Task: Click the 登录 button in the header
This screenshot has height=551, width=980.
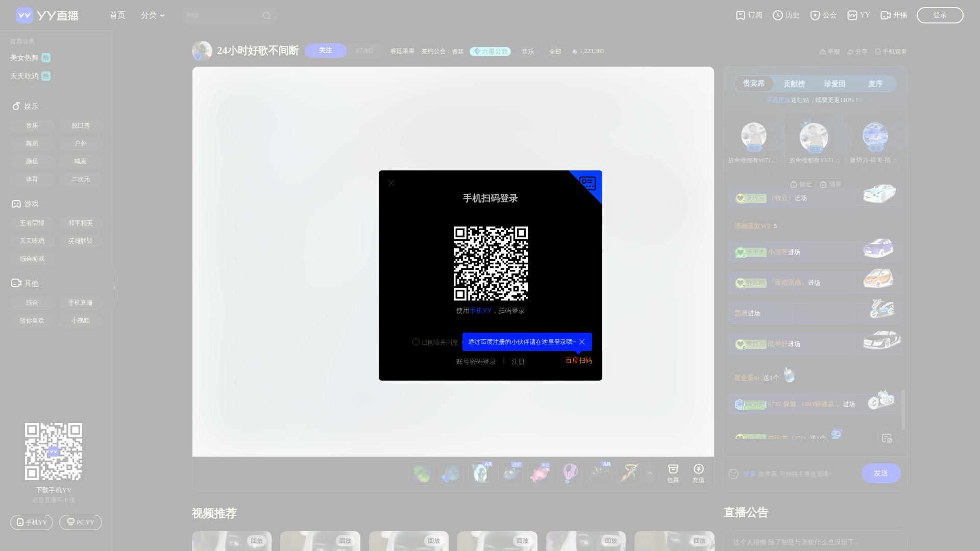Action: click(940, 15)
